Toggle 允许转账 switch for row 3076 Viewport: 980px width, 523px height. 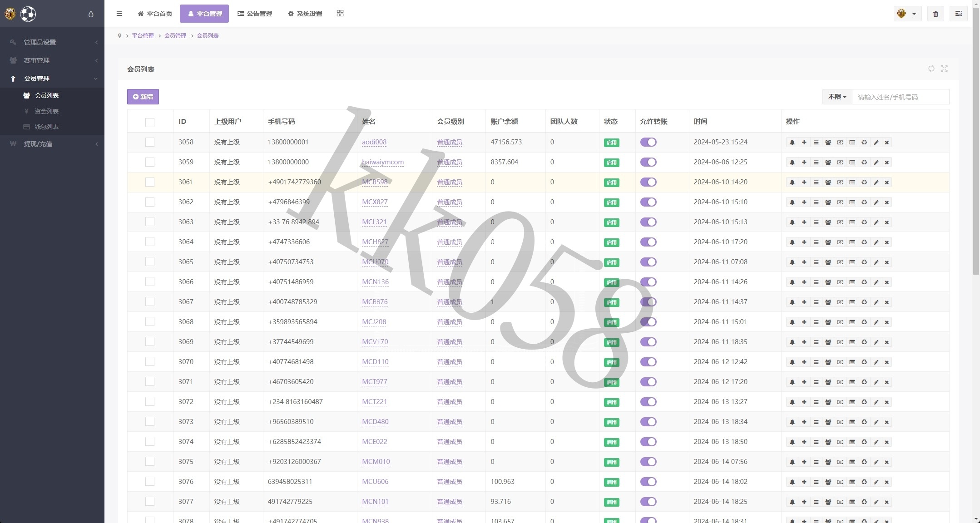648,482
